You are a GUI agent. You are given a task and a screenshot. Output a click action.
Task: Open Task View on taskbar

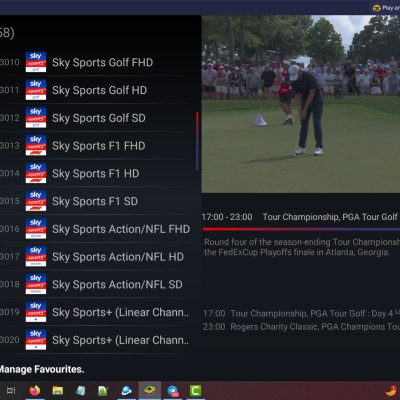[11, 391]
